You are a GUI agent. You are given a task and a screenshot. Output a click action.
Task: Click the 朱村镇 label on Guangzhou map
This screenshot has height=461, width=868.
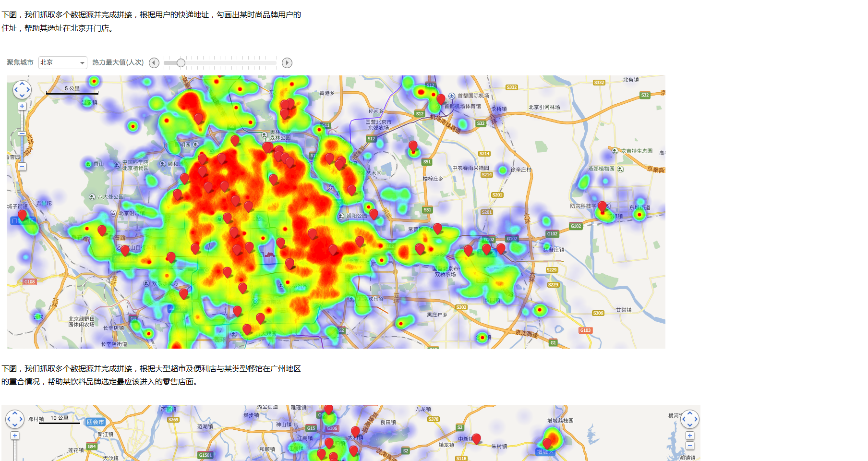point(499,447)
